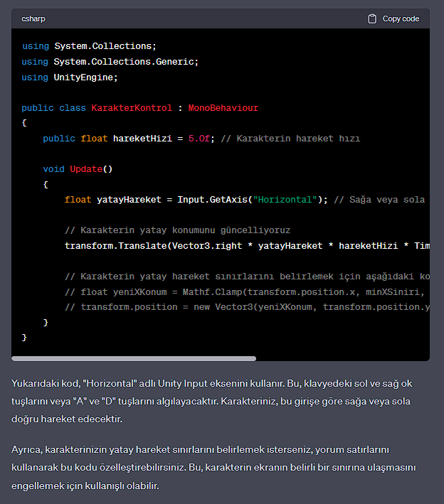
Task: Click line 'using UnityEngine;'
Action: [70, 77]
